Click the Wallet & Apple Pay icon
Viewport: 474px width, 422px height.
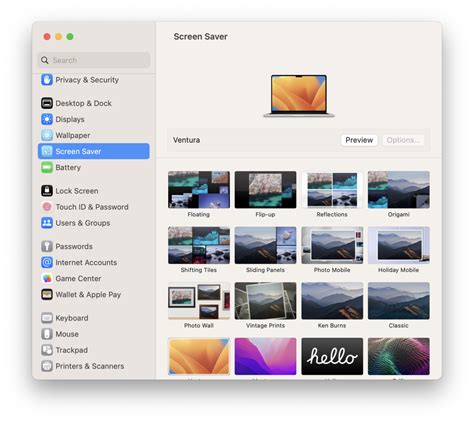pyautogui.click(x=47, y=294)
